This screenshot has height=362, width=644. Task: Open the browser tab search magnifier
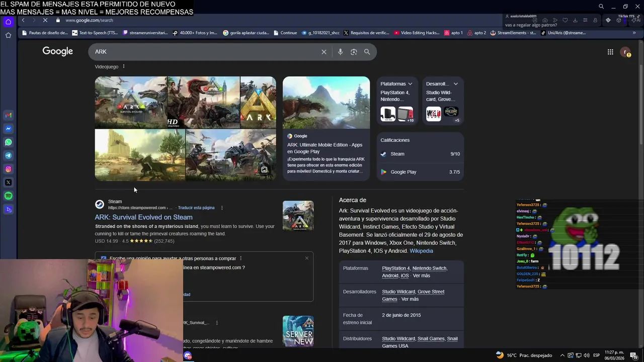tap(601, 7)
